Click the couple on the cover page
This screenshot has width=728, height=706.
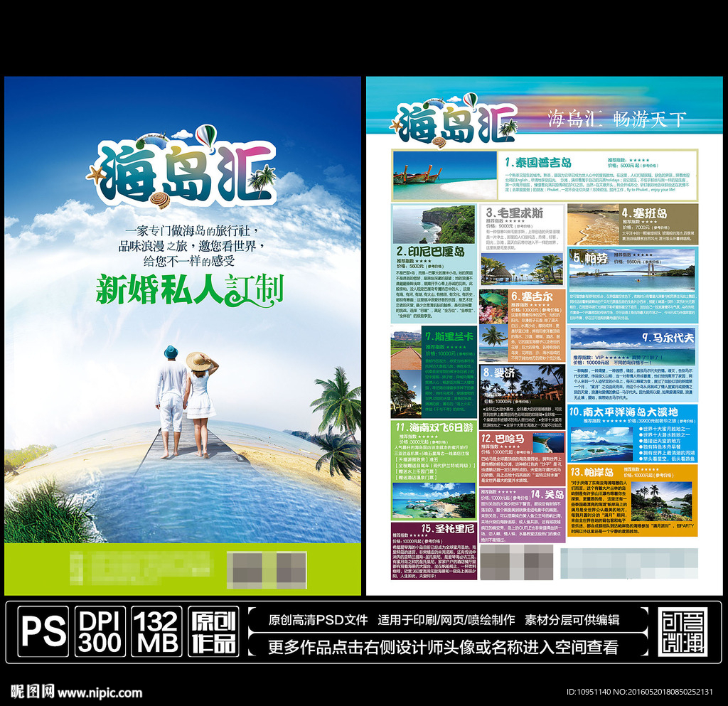[187, 395]
